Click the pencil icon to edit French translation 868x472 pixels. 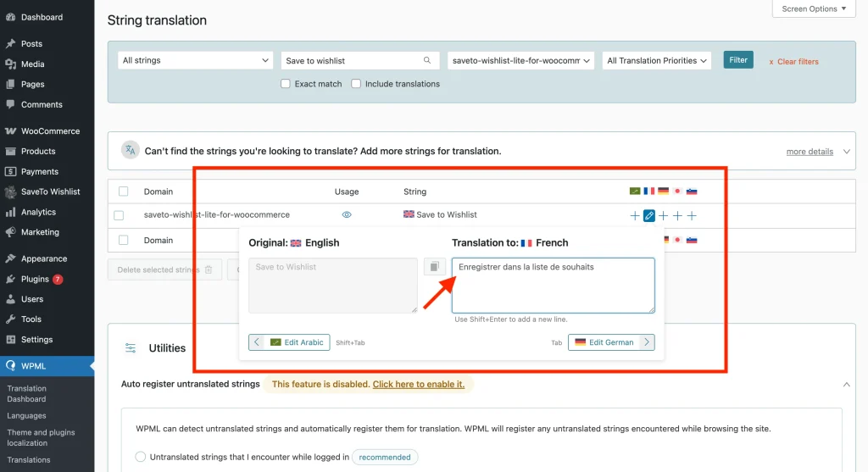click(649, 216)
